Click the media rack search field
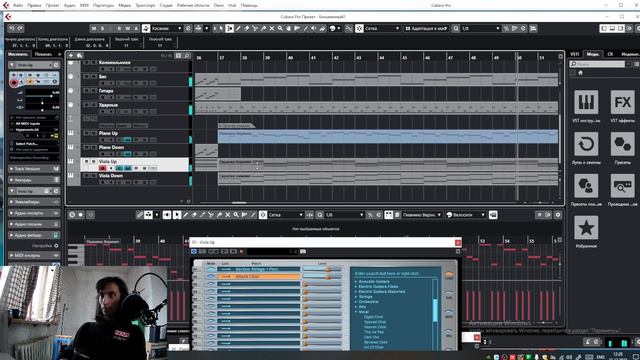 (597, 64)
